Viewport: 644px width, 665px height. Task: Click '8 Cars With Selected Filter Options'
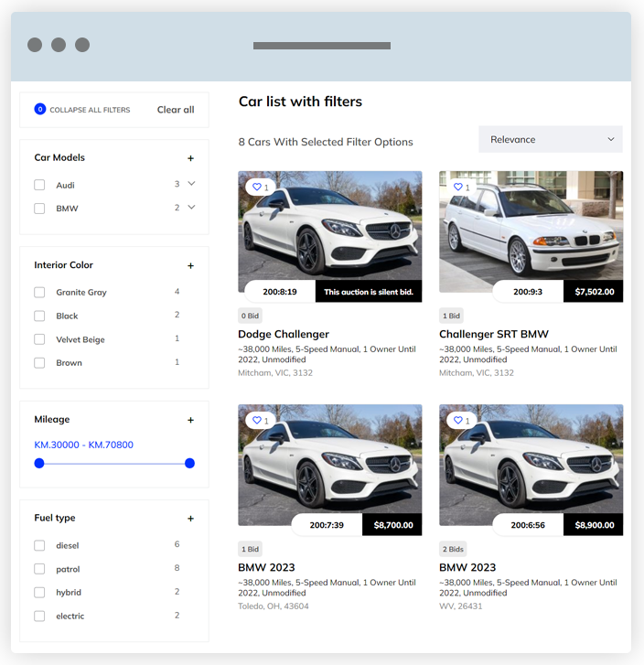coord(326,142)
